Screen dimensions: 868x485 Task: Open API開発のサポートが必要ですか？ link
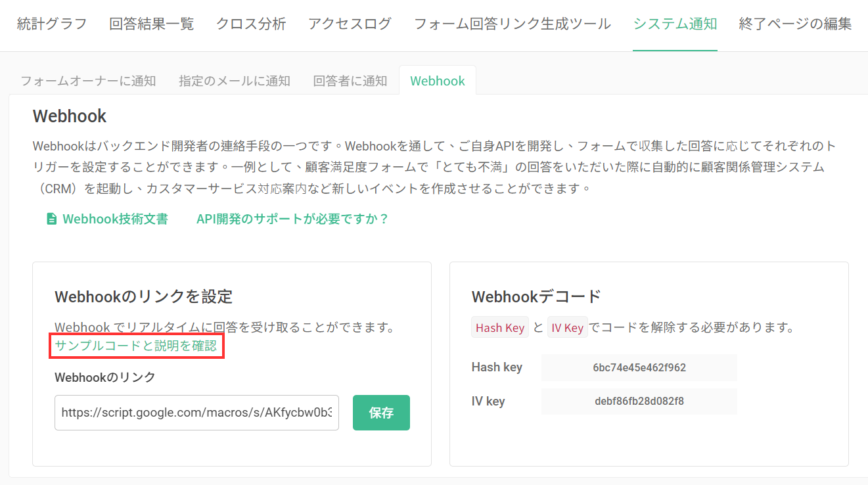(293, 219)
